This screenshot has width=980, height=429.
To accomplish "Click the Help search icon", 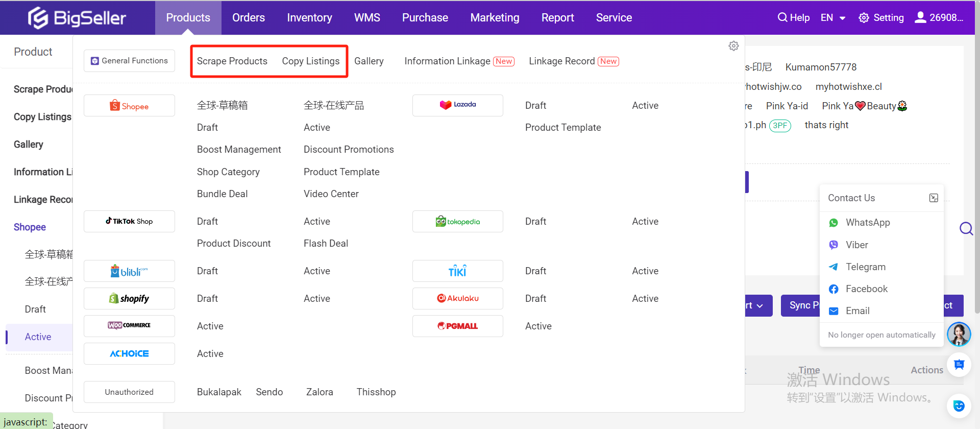I will tap(782, 17).
